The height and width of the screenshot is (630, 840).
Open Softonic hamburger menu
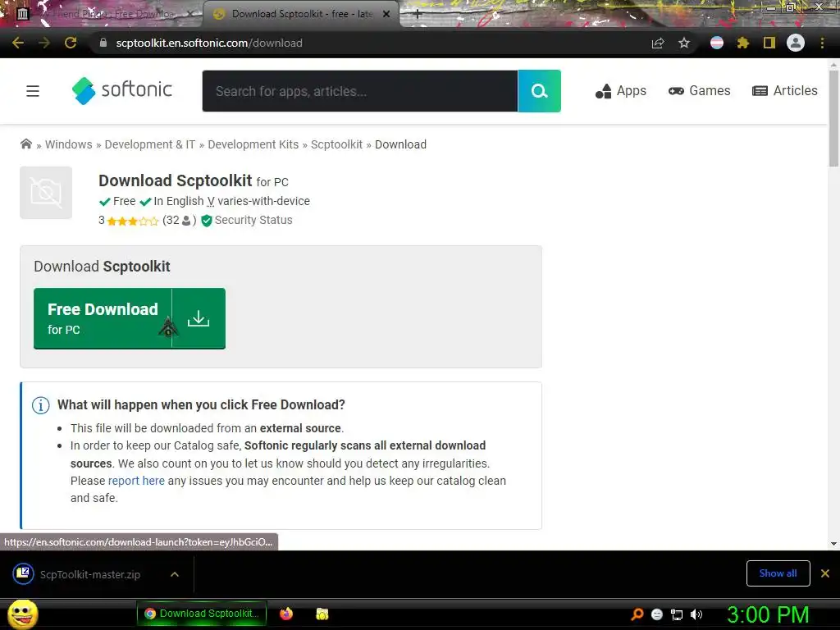[x=33, y=91]
